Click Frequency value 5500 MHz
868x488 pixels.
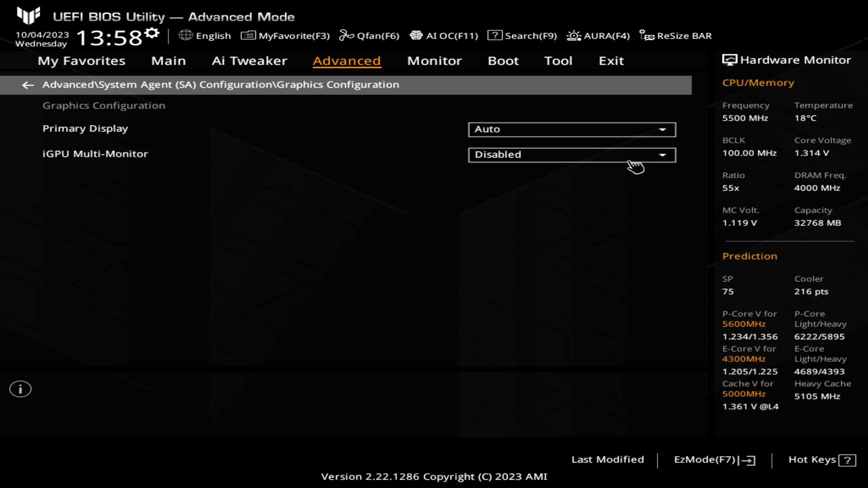click(x=745, y=118)
